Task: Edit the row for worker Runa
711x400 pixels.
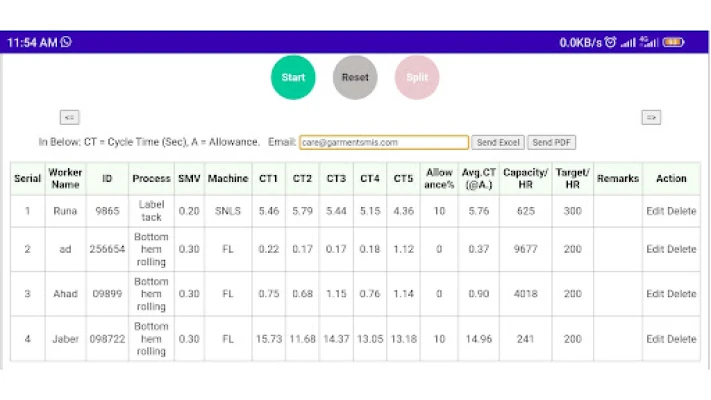Action: [654, 211]
